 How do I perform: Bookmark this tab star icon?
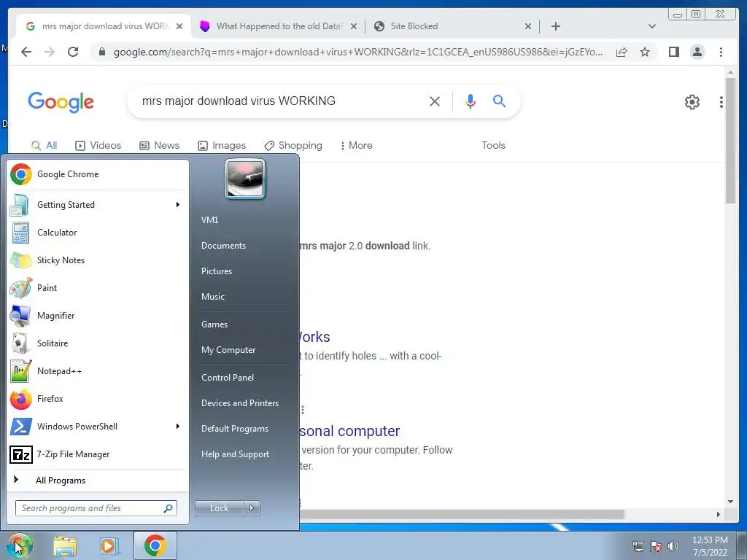(x=645, y=52)
